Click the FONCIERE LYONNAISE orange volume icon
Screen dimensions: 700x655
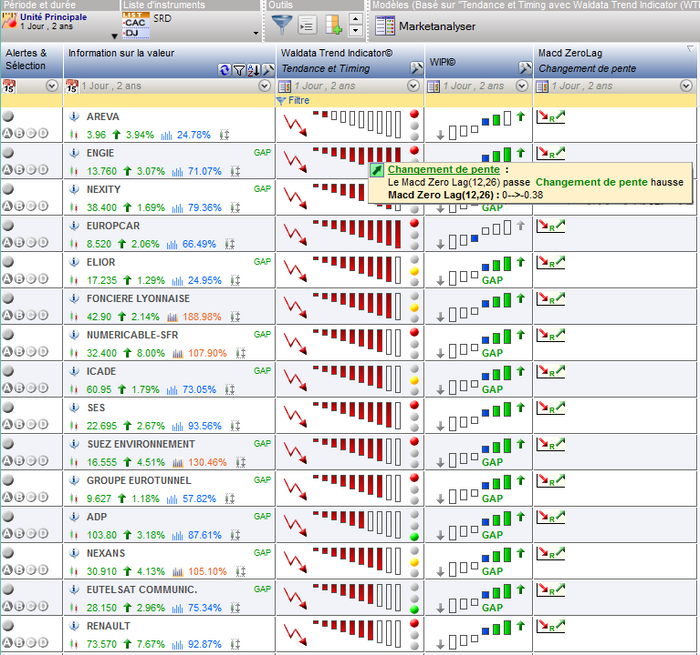[172, 317]
